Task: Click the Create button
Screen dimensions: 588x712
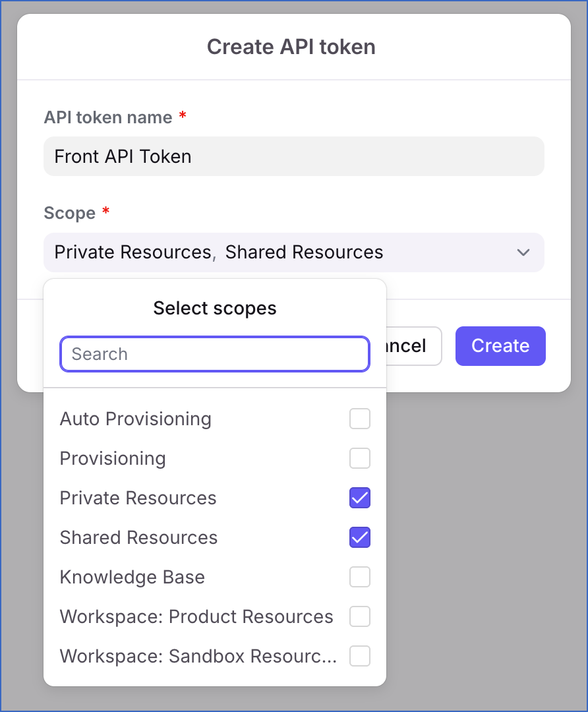Action: (x=500, y=345)
